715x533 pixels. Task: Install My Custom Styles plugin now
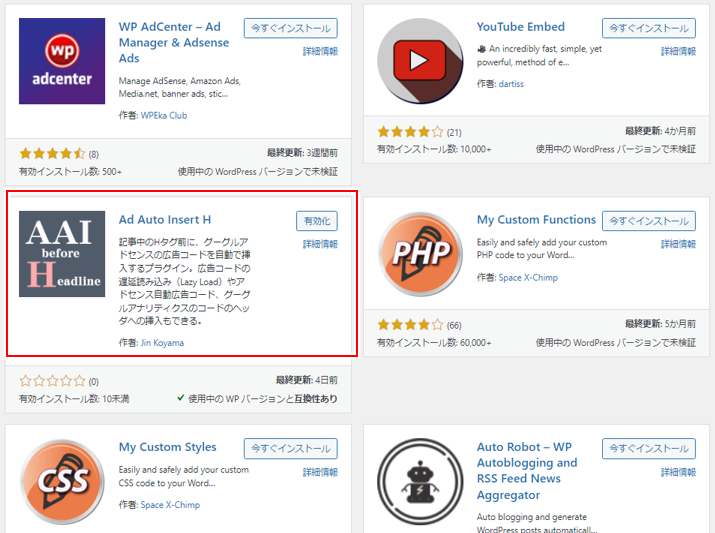point(291,449)
